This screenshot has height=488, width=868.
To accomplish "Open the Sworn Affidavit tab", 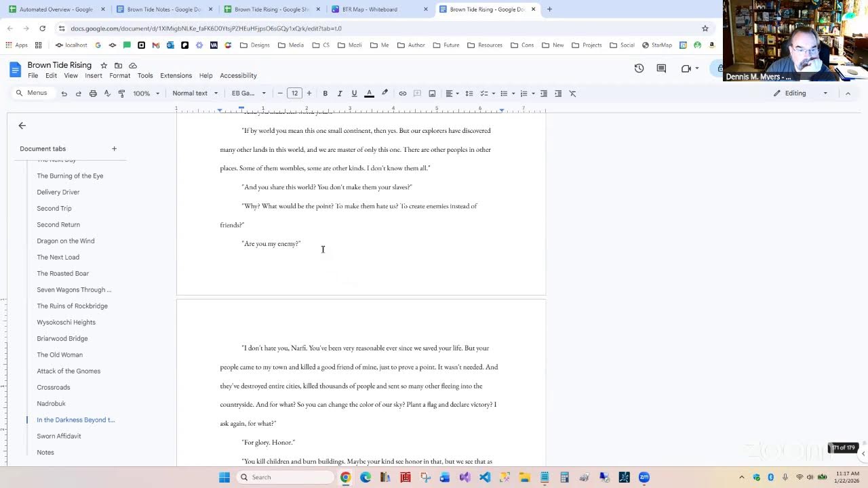I will pos(59,436).
